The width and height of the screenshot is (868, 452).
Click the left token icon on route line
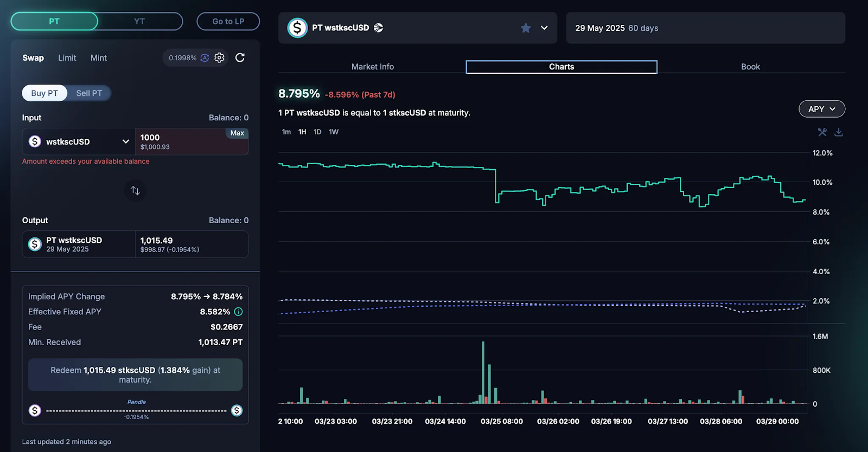pos(35,410)
